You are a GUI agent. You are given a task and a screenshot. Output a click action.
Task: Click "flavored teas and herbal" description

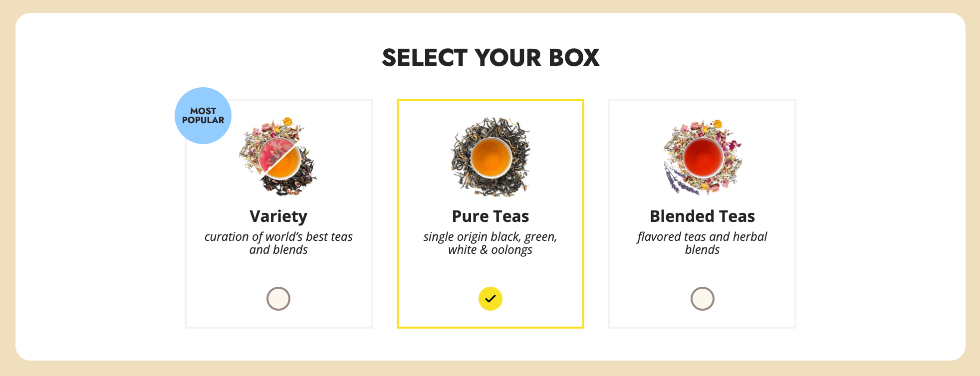pyautogui.click(x=702, y=236)
